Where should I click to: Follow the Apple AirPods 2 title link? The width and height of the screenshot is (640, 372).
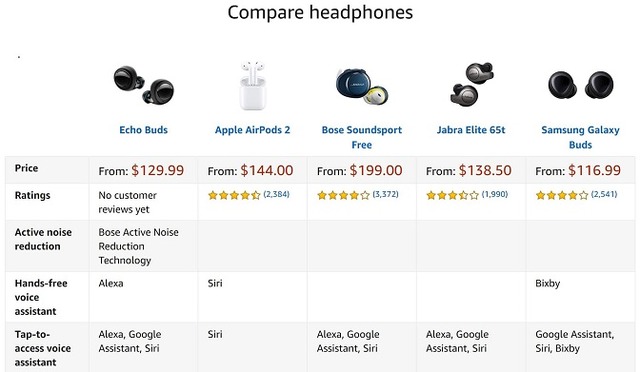pos(252,130)
